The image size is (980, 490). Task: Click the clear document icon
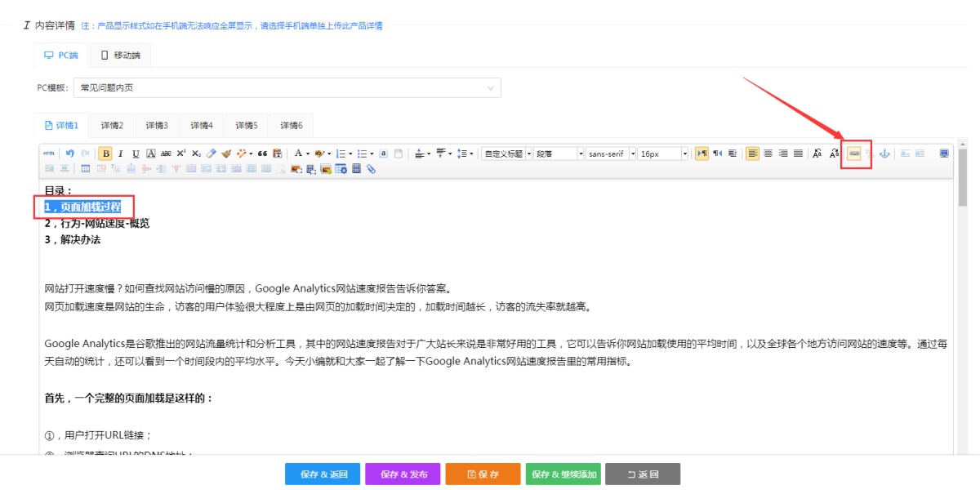(x=399, y=154)
